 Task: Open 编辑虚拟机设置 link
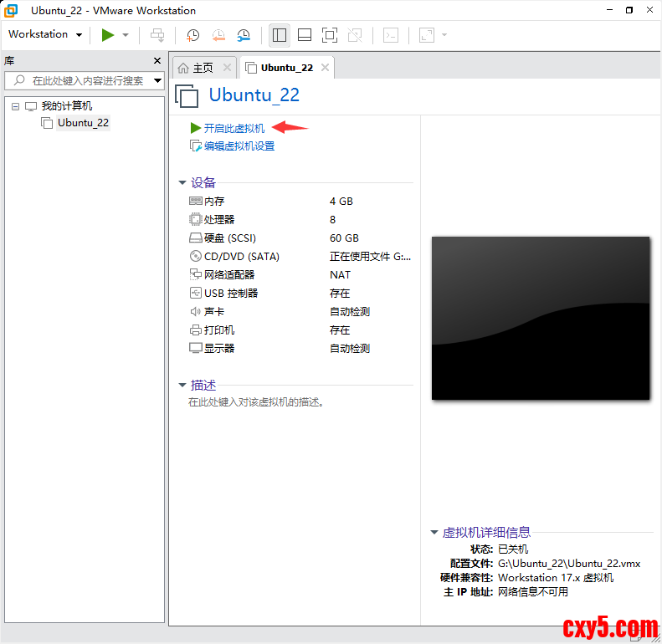click(x=239, y=146)
